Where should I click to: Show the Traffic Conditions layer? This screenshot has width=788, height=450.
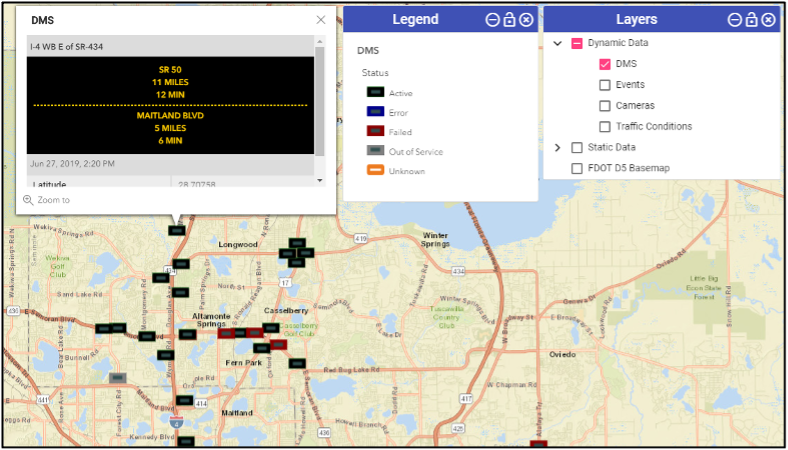(x=605, y=127)
